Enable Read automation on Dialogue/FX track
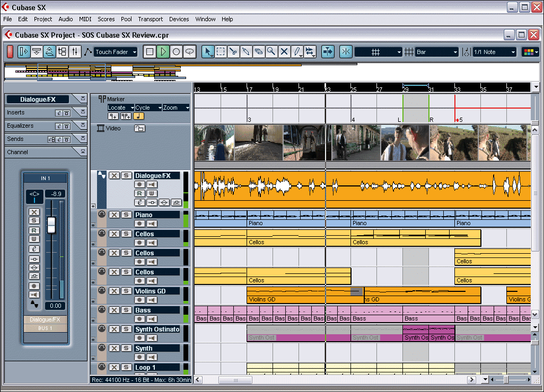Screen dimensions: 544x392 pos(139,193)
